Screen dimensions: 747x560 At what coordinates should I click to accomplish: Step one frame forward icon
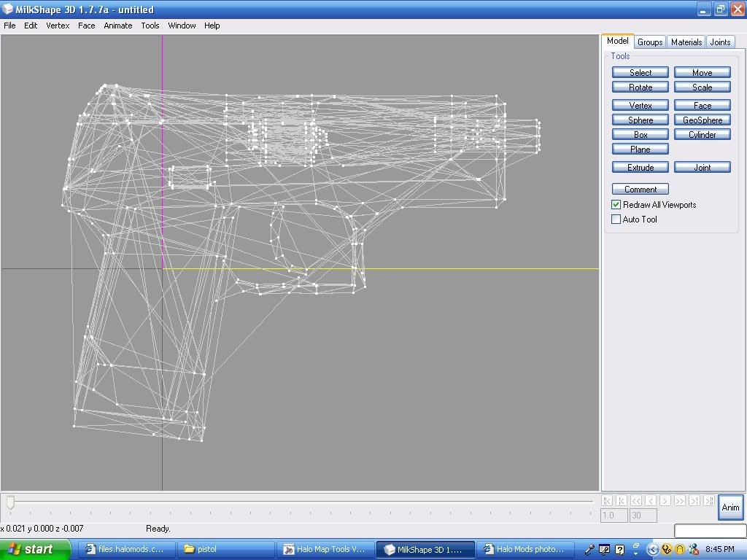point(665,500)
